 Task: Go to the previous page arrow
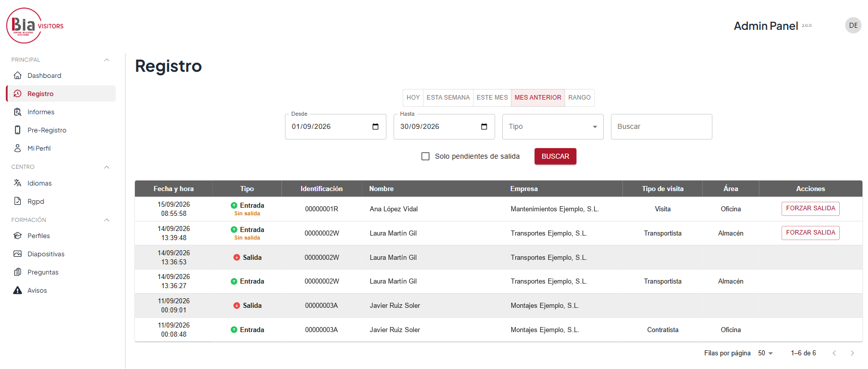click(834, 353)
